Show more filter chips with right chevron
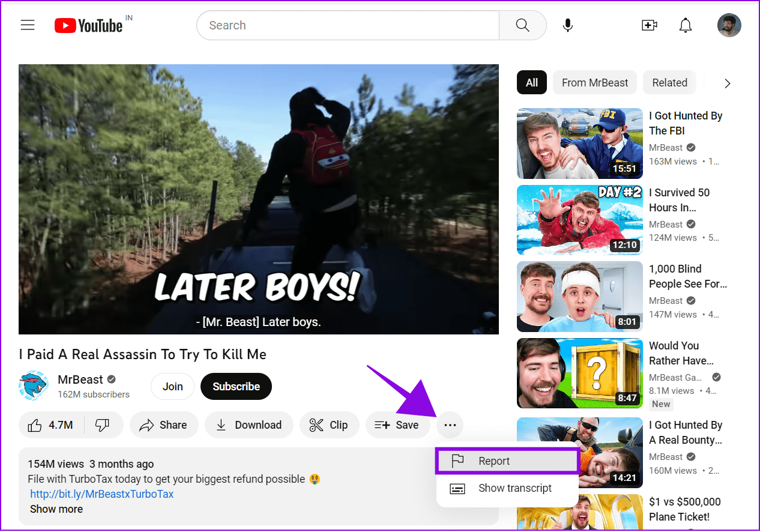The height and width of the screenshot is (532, 760). coord(727,83)
